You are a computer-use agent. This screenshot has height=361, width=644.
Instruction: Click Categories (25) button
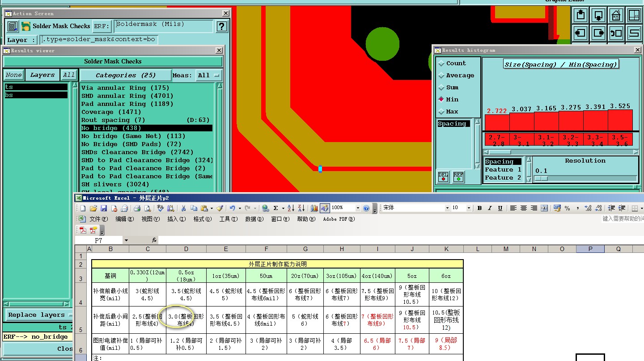click(x=126, y=75)
